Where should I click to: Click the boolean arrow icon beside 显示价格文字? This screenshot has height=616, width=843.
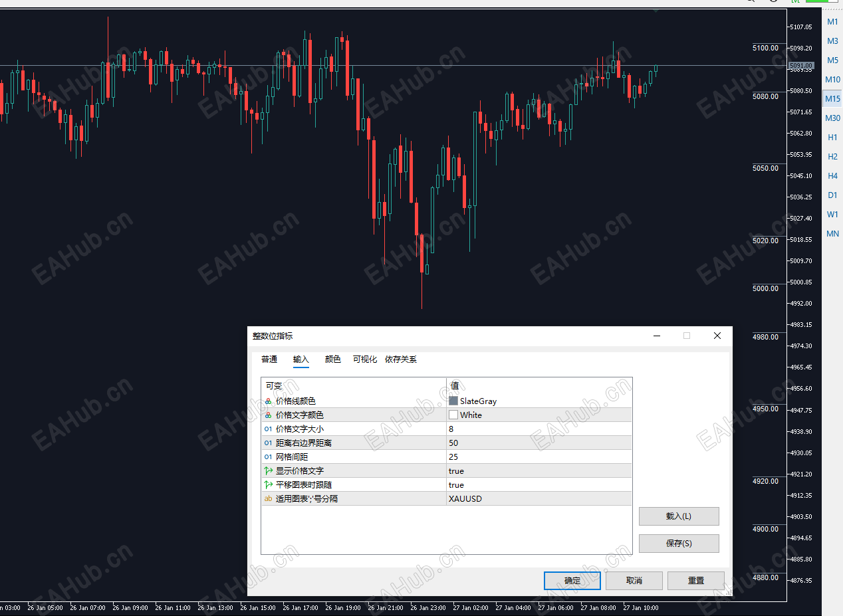click(x=268, y=471)
